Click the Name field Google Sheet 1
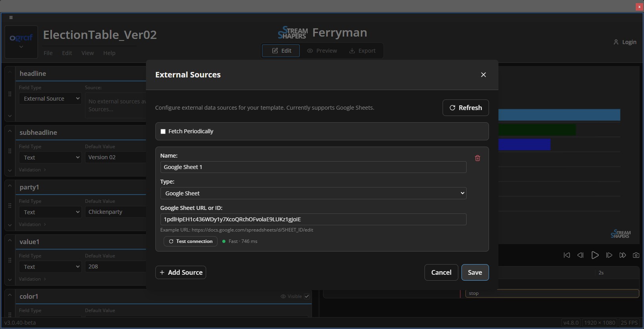 [313, 167]
